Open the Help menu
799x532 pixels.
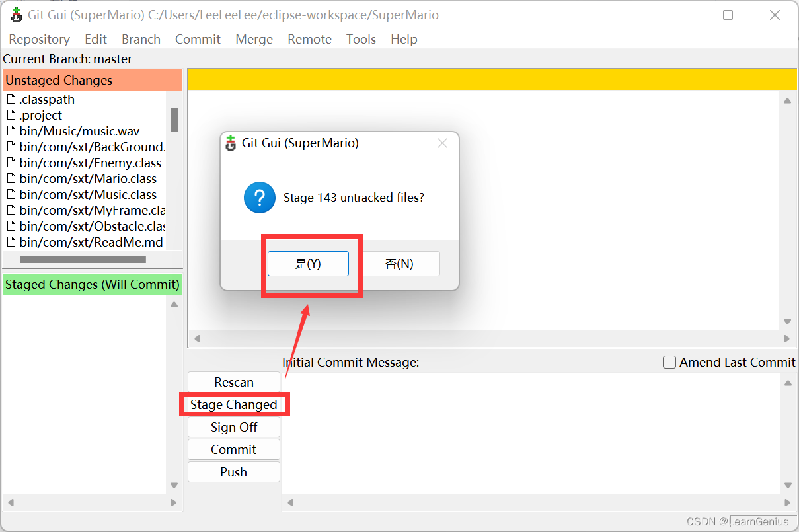pos(404,39)
